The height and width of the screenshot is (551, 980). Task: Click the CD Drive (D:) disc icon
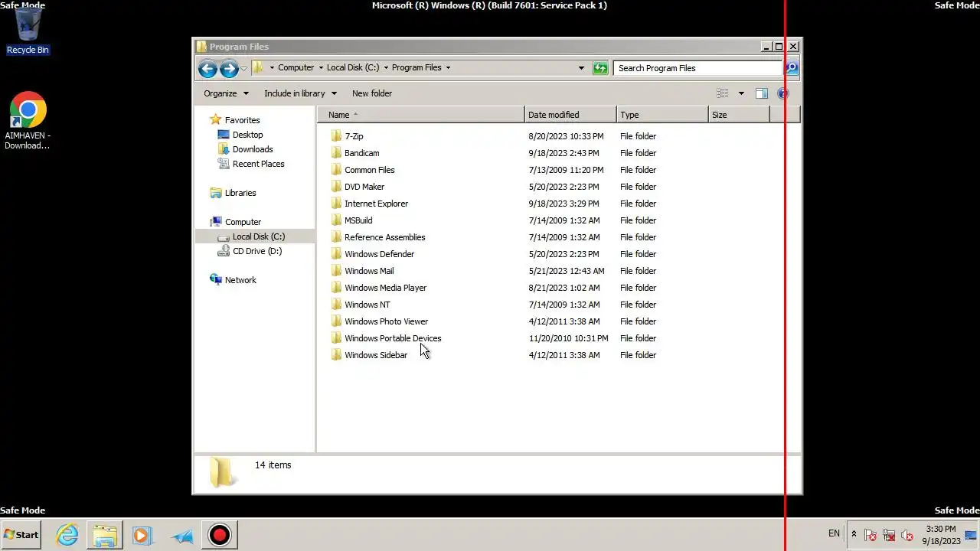point(224,251)
